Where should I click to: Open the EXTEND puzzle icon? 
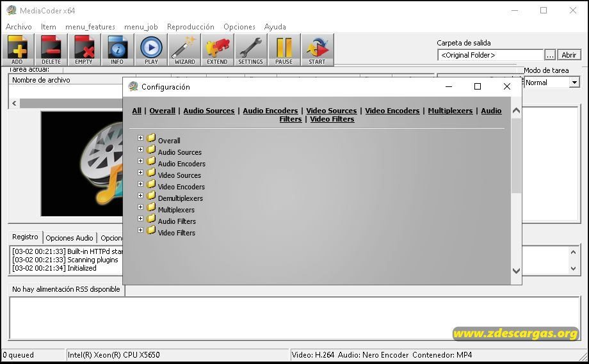tap(218, 49)
